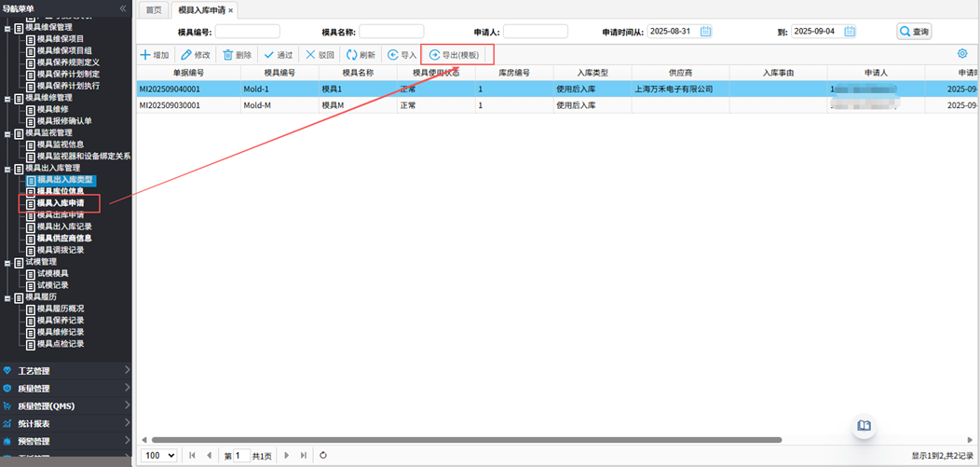Image resolution: width=980 pixels, height=467 pixels.
Task: Open calendar picker for 申请时间从 date
Action: tap(705, 32)
